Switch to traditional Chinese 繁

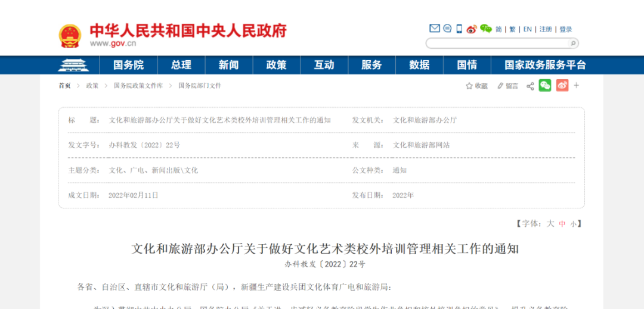(512, 29)
